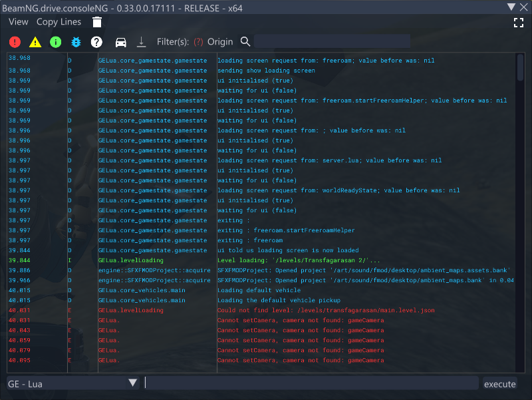Toggle the question mark filter icon

click(x=96, y=42)
